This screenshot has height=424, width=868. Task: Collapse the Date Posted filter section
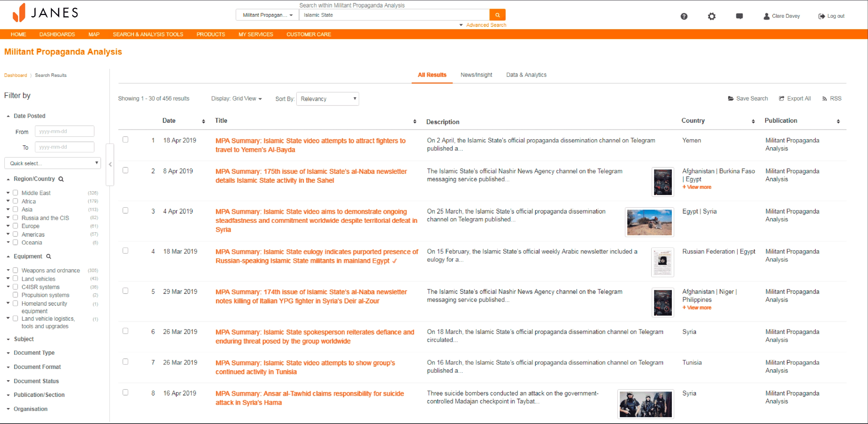(26, 116)
